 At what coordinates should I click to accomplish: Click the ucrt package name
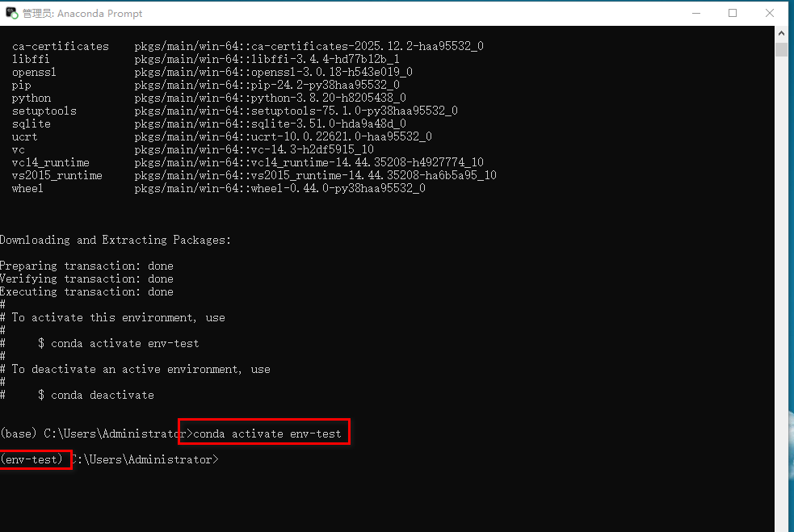24,136
